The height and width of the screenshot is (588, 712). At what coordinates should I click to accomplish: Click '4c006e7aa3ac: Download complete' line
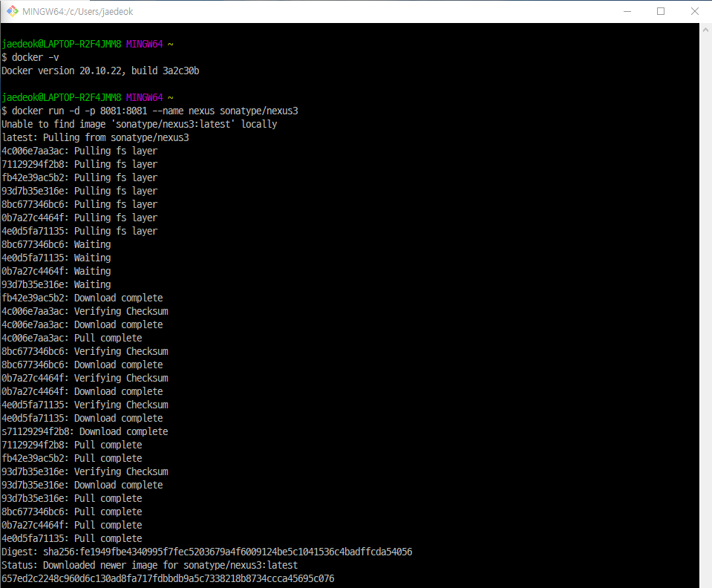(82, 324)
